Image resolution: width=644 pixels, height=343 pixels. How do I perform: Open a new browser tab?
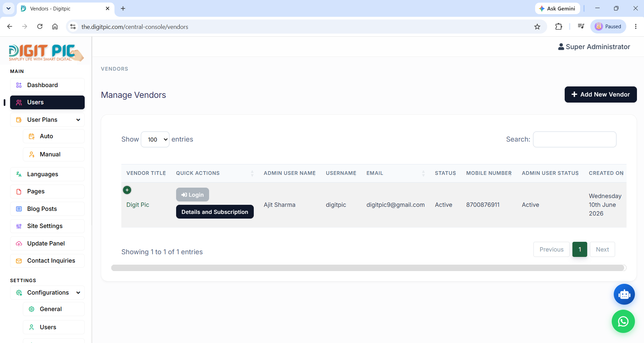pos(123,8)
